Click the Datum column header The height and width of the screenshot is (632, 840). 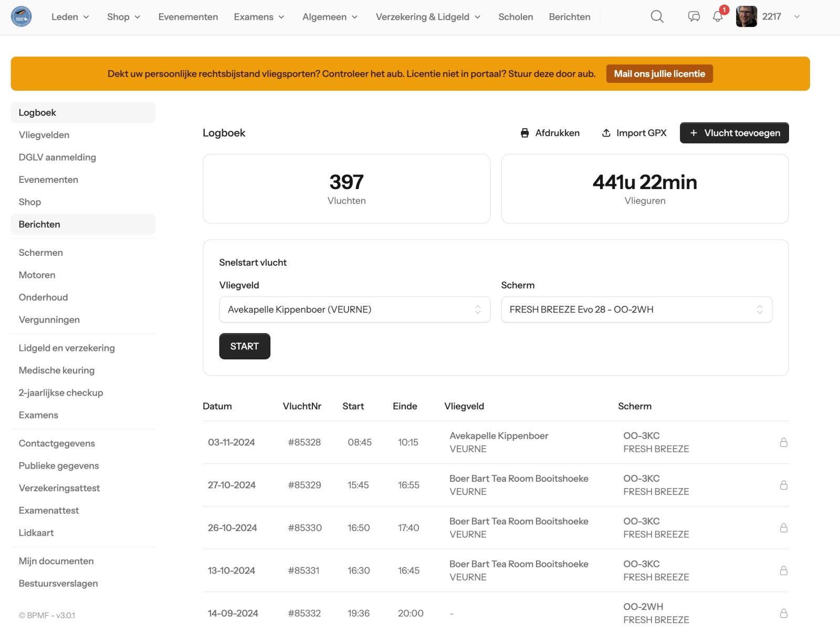point(217,406)
